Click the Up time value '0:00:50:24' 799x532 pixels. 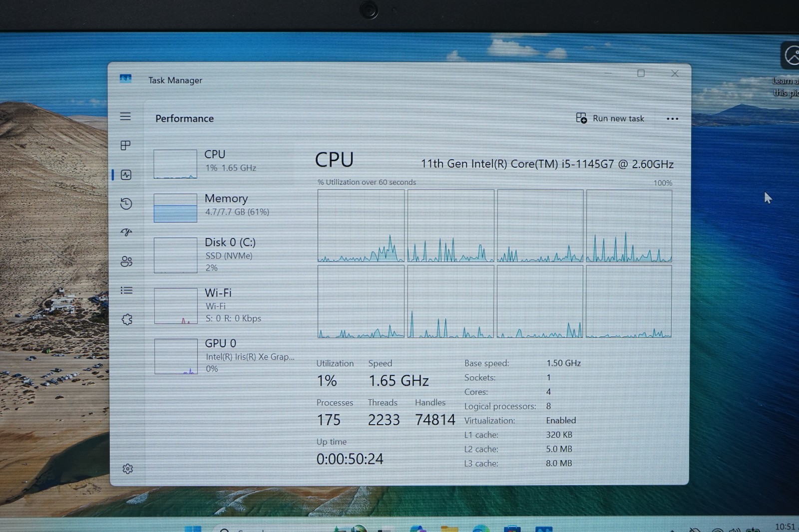click(x=350, y=459)
